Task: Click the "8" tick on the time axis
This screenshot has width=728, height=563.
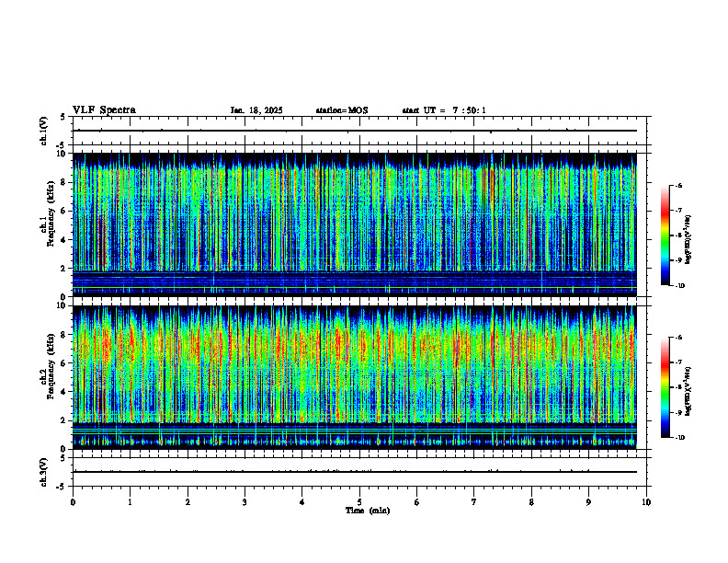Action: coord(531,502)
